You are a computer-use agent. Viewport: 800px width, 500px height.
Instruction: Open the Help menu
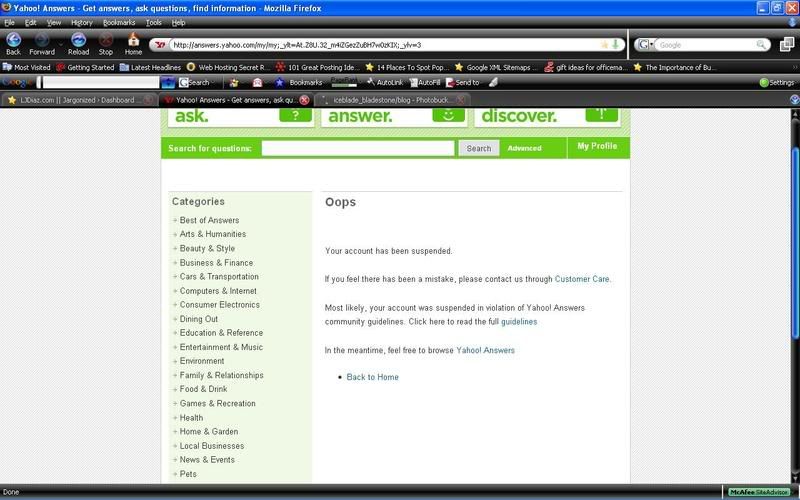(x=178, y=22)
